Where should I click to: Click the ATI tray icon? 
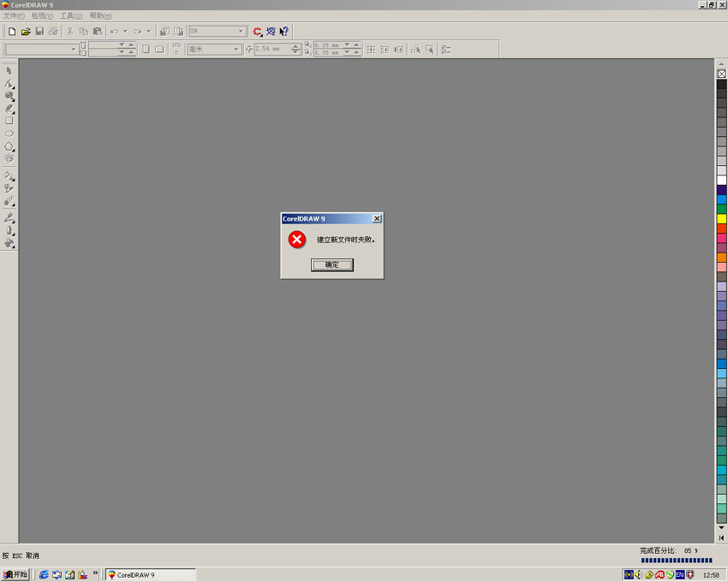coord(659,574)
